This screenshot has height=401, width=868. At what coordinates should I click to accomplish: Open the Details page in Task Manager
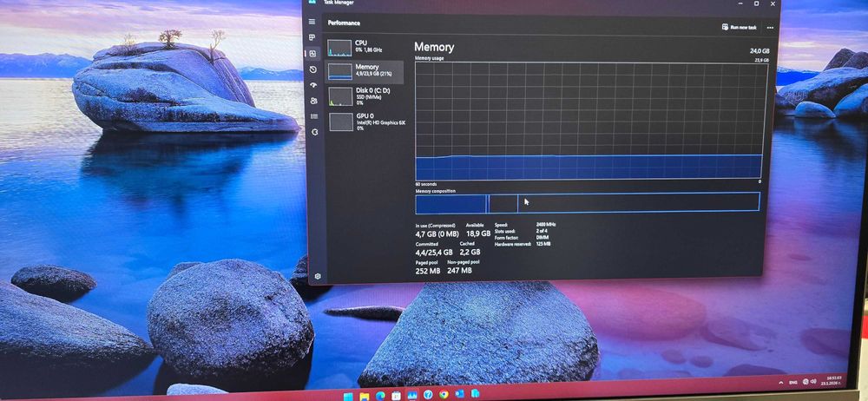tap(314, 116)
